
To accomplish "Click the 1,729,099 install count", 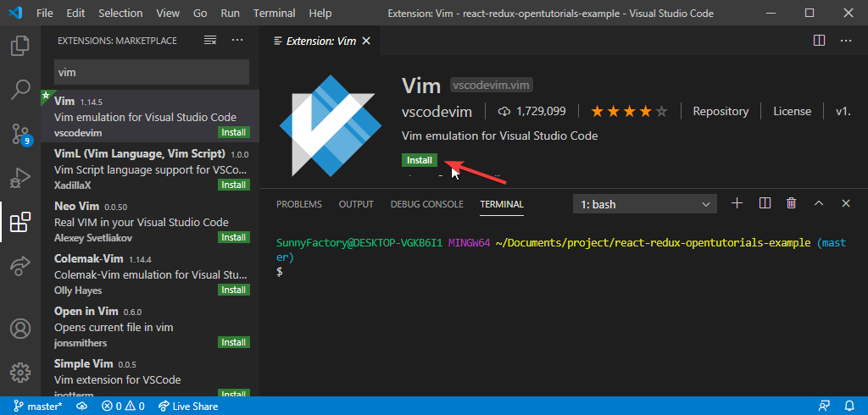I will tap(532, 111).
